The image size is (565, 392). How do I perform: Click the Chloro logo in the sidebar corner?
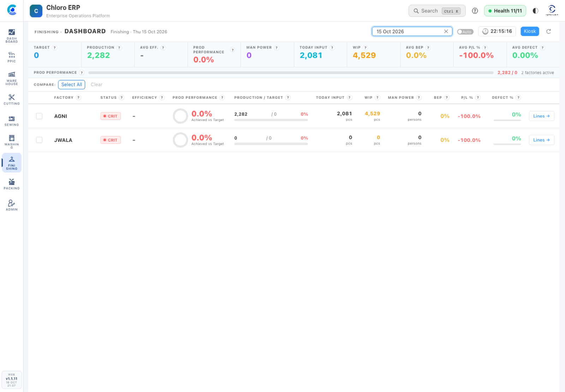point(12,10)
